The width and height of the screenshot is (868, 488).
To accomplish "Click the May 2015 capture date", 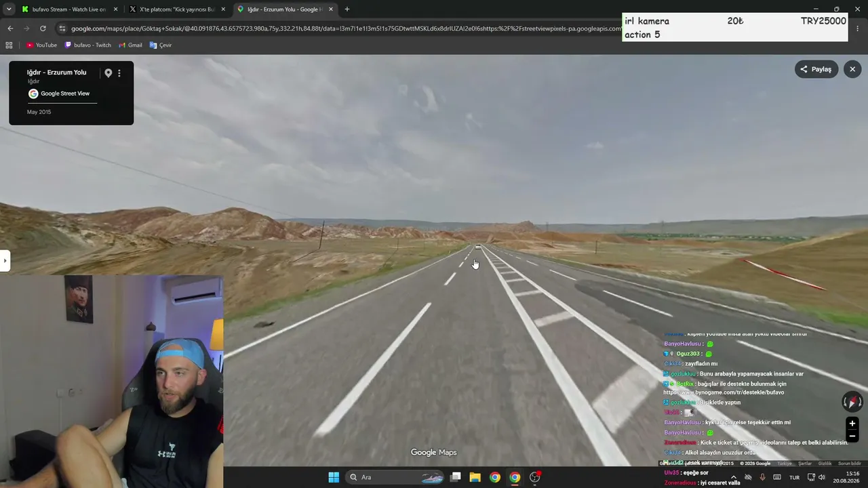I will (x=39, y=112).
